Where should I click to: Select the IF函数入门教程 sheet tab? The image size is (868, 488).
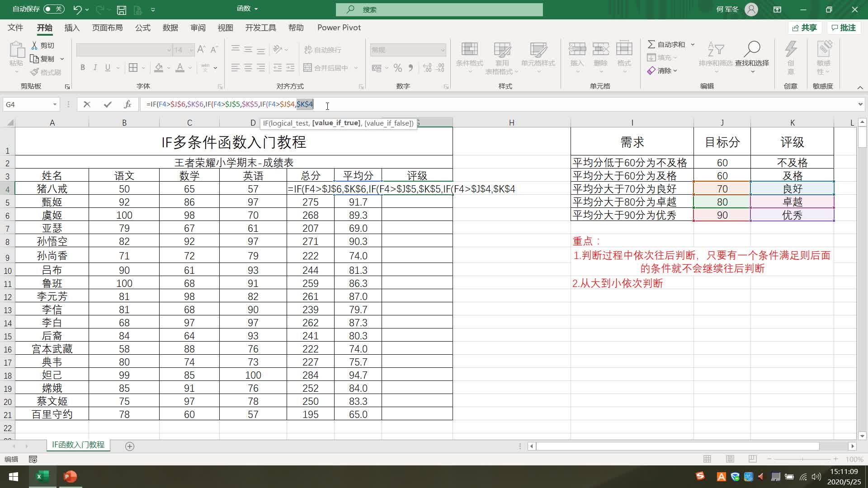(x=78, y=445)
